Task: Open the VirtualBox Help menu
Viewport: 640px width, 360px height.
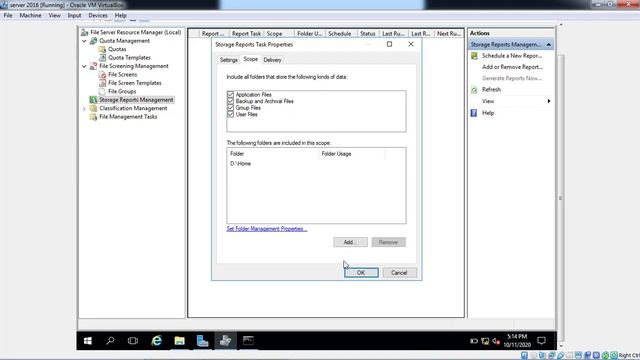Action: coord(120,16)
